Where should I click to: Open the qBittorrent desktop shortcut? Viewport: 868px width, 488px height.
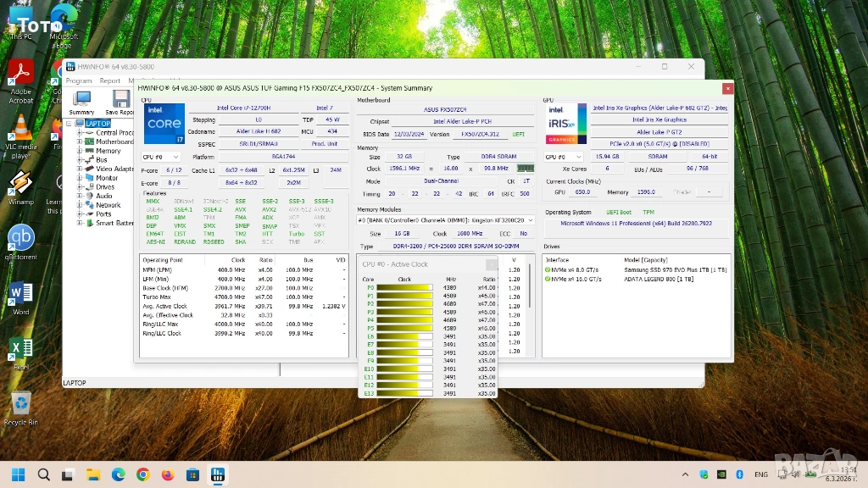(x=21, y=237)
